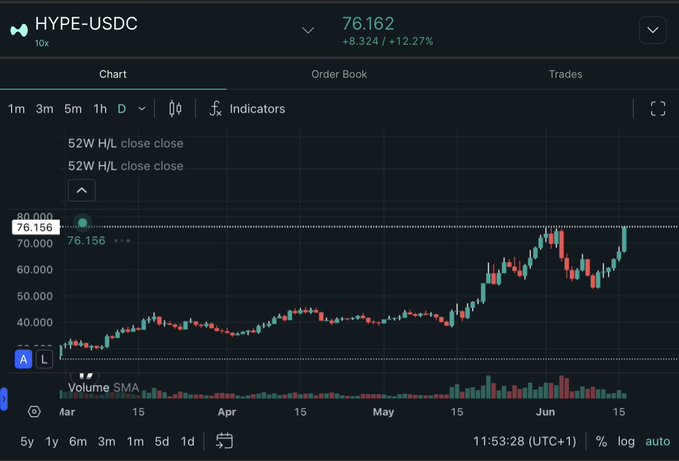Click the +8.324 / +12.27% change text
The width and height of the screenshot is (679, 461).
tap(388, 42)
